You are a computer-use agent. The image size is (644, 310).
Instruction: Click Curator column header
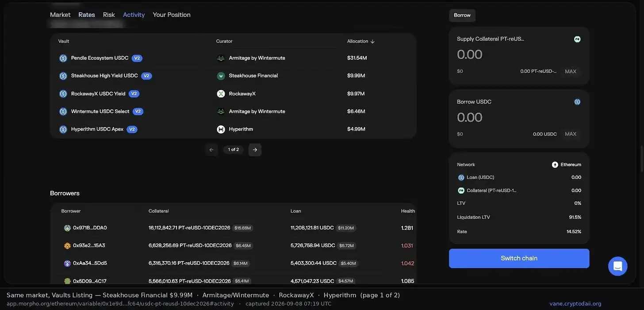(224, 41)
